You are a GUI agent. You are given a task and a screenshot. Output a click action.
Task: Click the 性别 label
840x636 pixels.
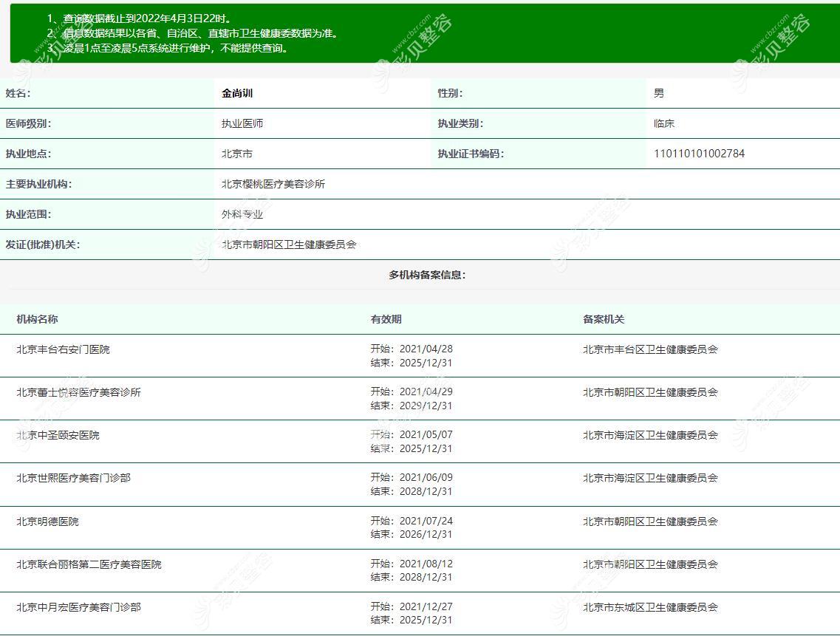click(450, 93)
